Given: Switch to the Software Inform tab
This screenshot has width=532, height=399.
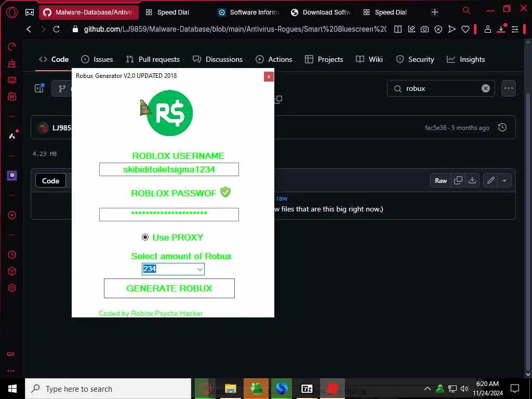Looking at the screenshot, I should point(249,12).
